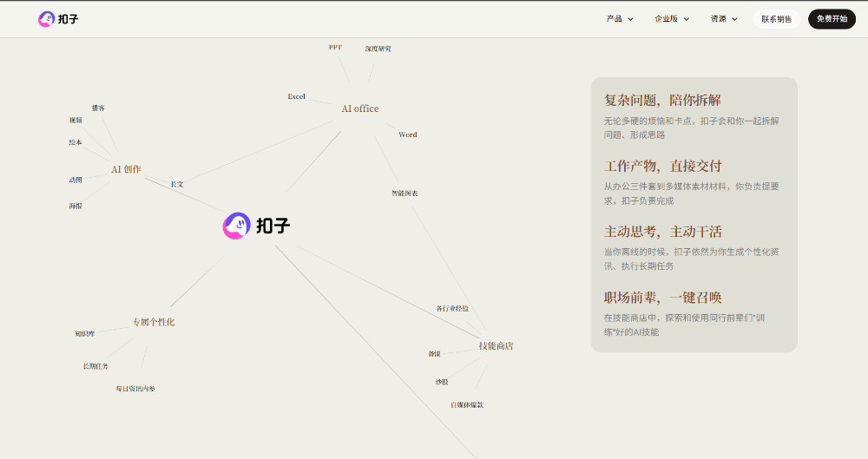
Task: Open the 产品 dropdown menu
Action: 620,19
